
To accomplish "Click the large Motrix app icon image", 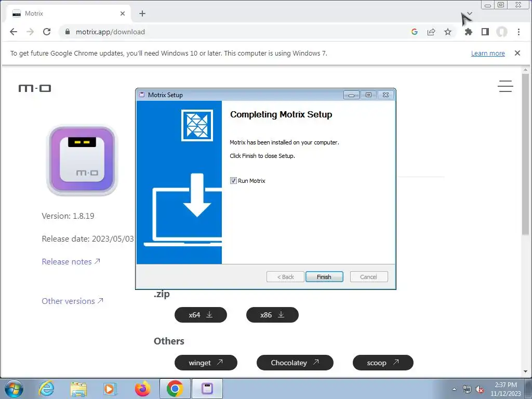I will 82,161.
